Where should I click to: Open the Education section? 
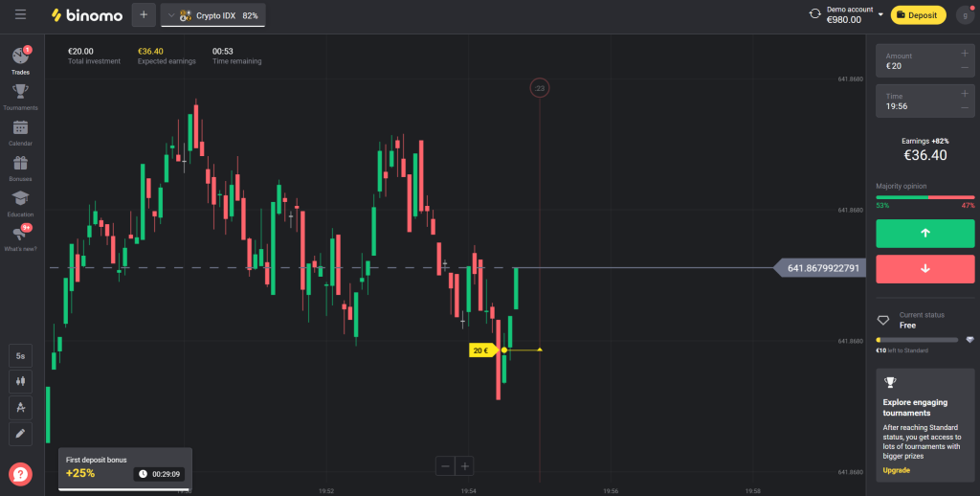click(x=20, y=200)
